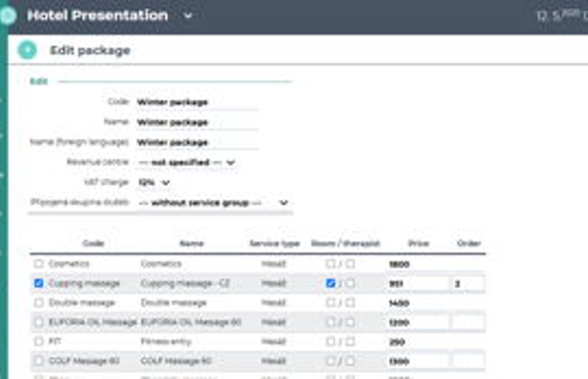Screen dimensions: 588x379
Task: Tick the EUFORIA OIL Massage row checkbox
Action: tap(39, 322)
